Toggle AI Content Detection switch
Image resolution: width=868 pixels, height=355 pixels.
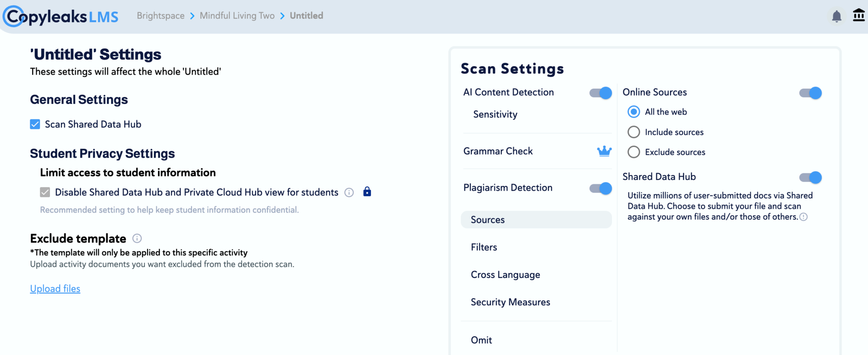(601, 93)
